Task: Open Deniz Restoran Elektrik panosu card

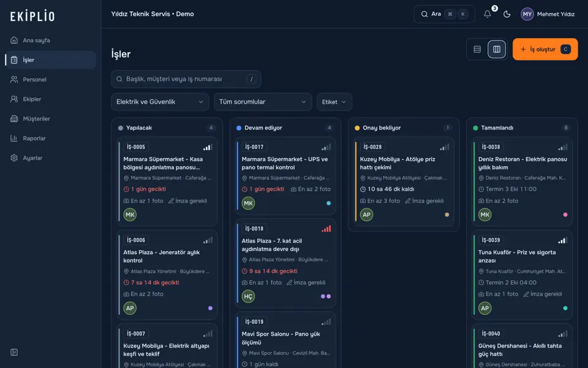Action: [522, 182]
